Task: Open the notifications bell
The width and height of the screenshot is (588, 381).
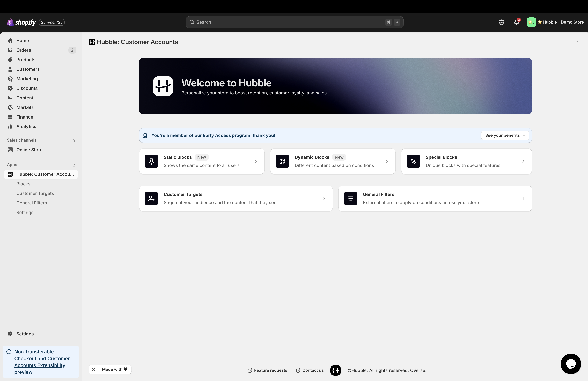Action: pos(516,22)
